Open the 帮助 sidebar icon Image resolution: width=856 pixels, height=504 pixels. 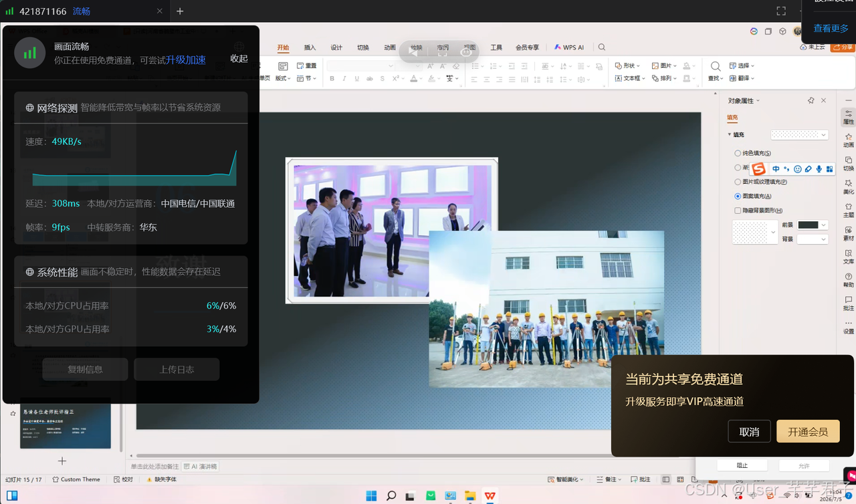point(849,280)
